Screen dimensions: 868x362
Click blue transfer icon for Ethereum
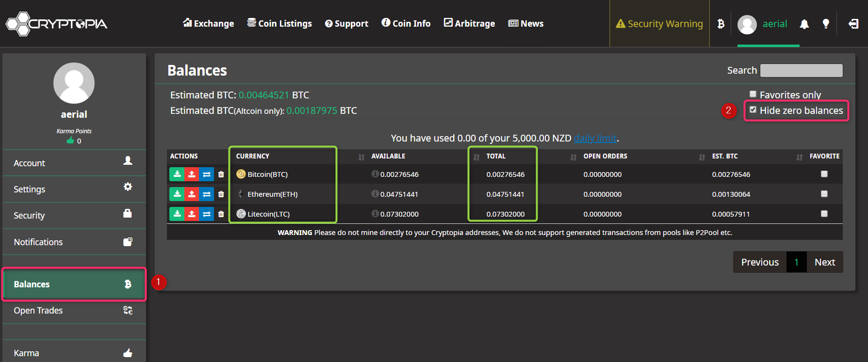[206, 194]
